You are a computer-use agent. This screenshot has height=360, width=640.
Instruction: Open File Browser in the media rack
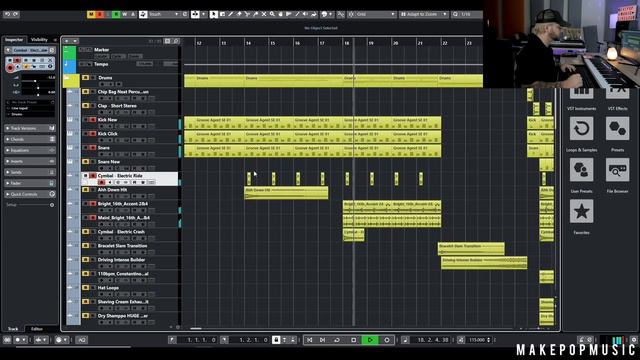pos(617,170)
